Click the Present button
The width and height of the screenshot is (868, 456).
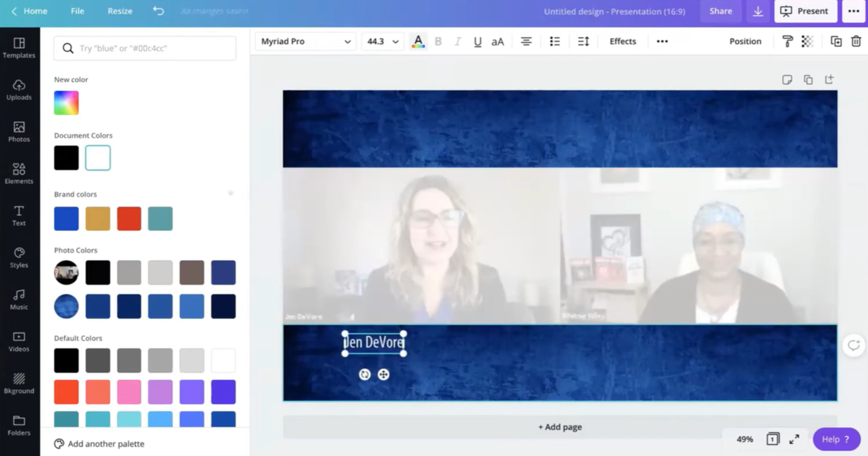pos(806,11)
